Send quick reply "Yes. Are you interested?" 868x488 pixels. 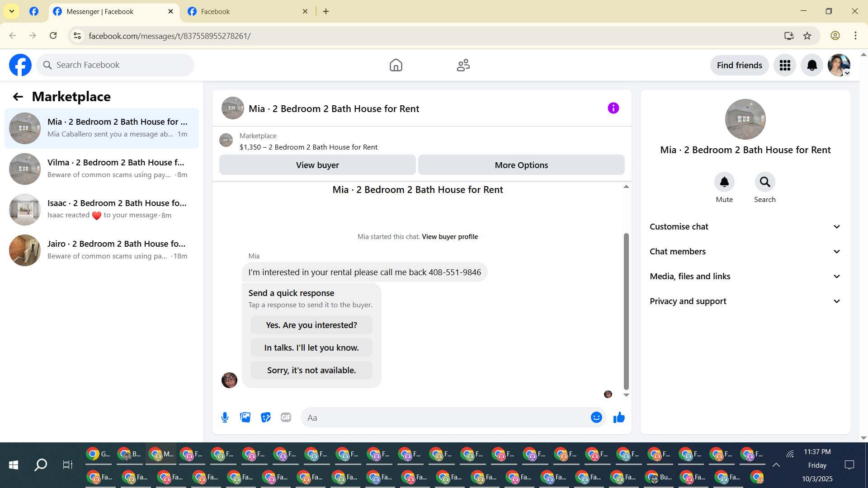pyautogui.click(x=311, y=325)
